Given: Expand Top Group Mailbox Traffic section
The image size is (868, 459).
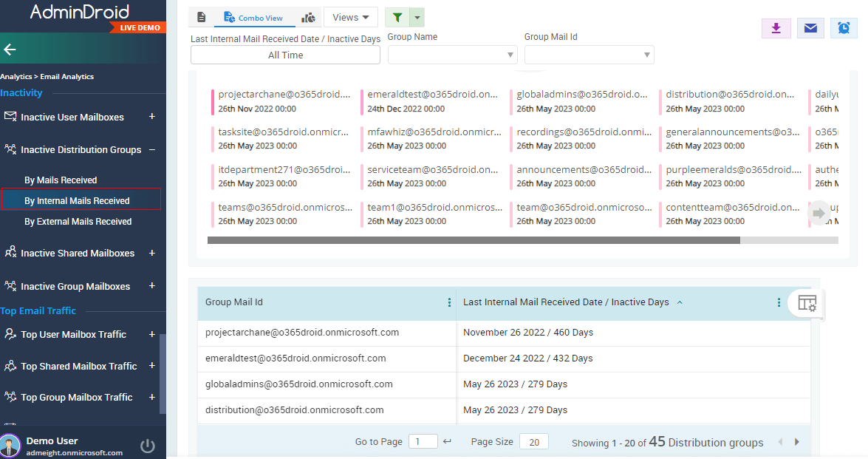Looking at the screenshot, I should click(152, 397).
